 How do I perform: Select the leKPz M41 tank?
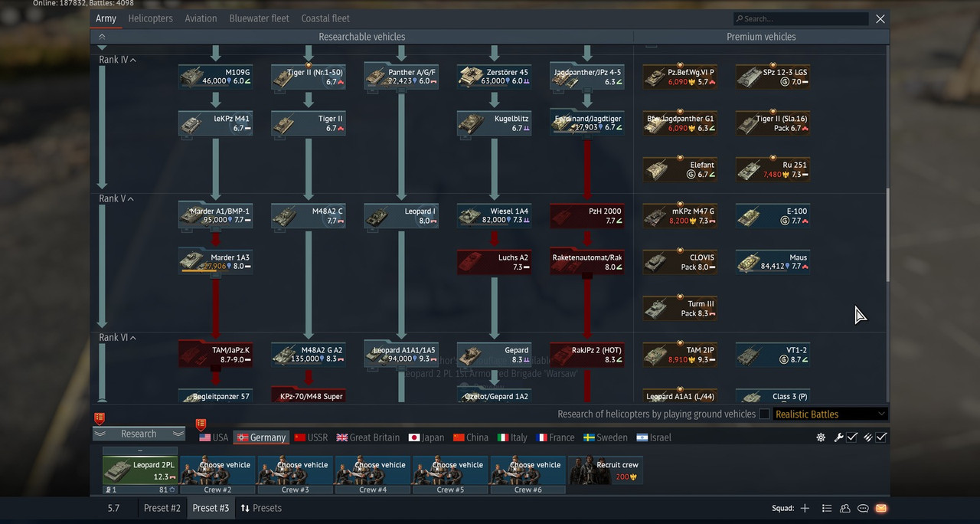pos(215,123)
